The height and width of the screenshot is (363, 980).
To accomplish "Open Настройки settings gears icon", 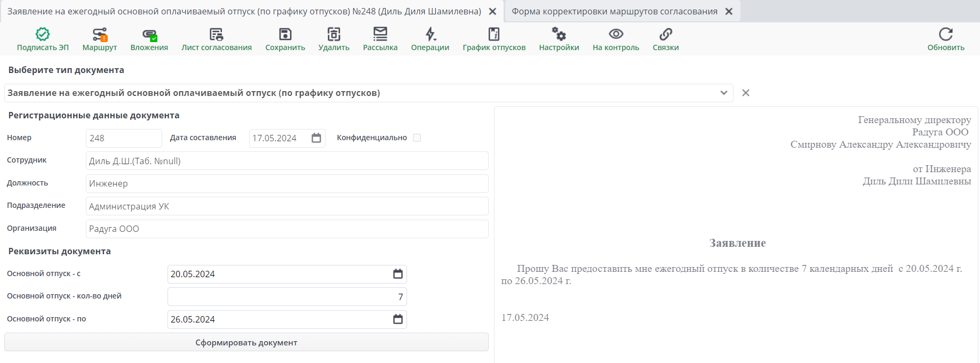I will click(x=559, y=34).
